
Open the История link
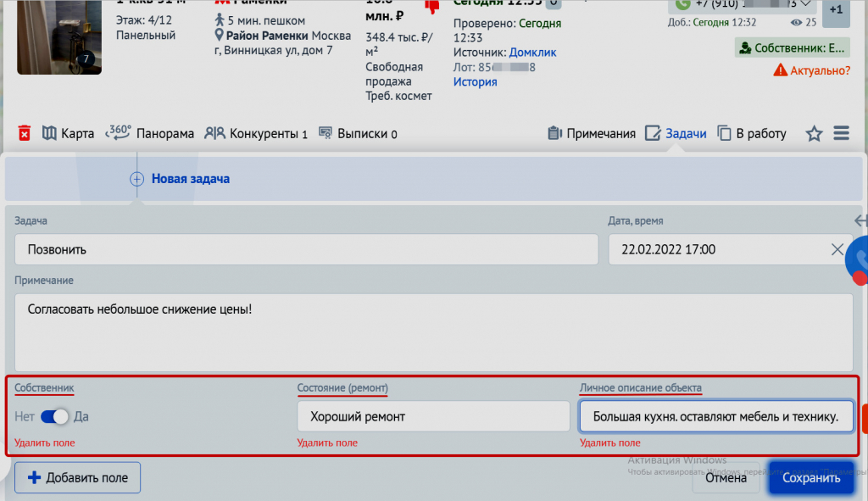click(475, 81)
